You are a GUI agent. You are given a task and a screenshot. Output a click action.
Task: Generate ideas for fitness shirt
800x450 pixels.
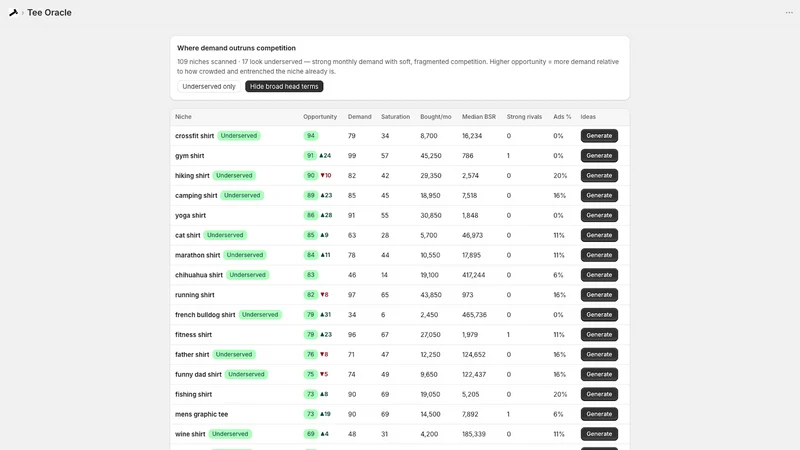(599, 335)
